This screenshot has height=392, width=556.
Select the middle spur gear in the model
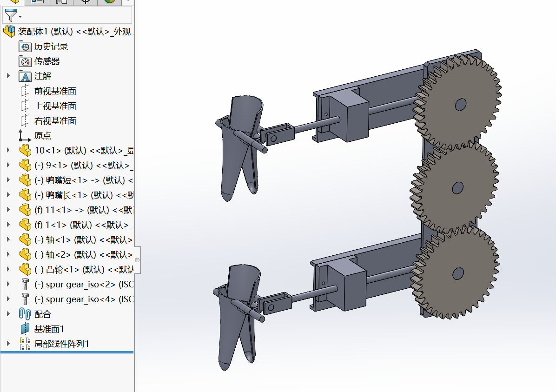tap(456, 188)
